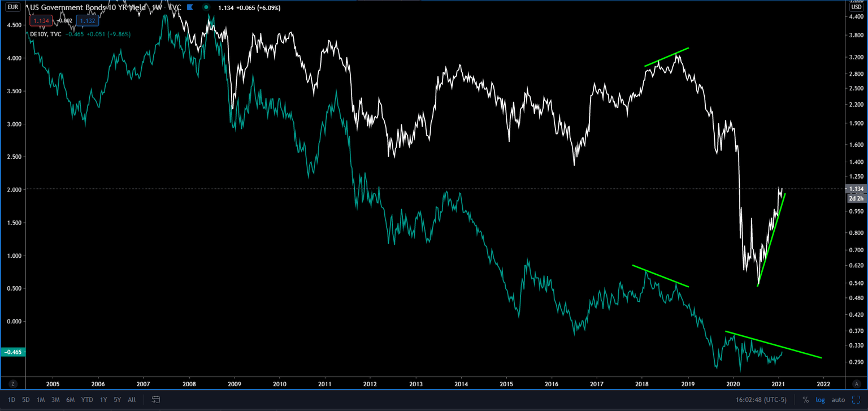Click the red 1.134 sell price button
The image size is (868, 411).
click(x=41, y=21)
